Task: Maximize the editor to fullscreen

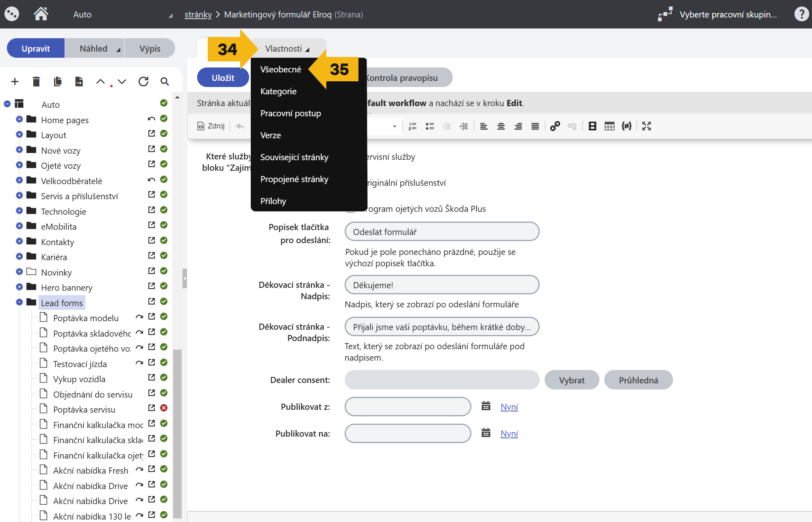Action: pyautogui.click(x=646, y=126)
